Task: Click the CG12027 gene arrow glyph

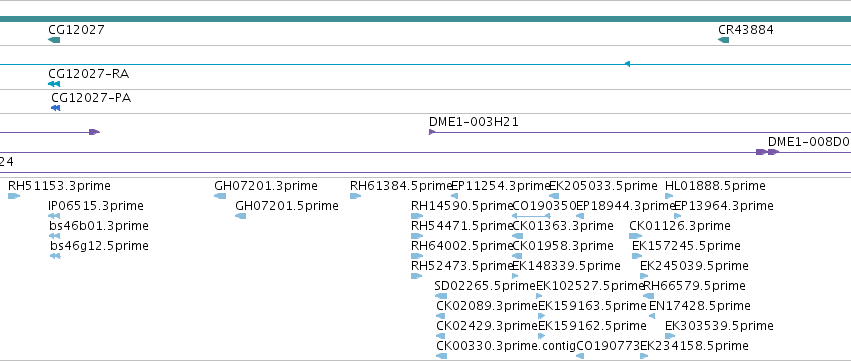Action: (x=54, y=40)
